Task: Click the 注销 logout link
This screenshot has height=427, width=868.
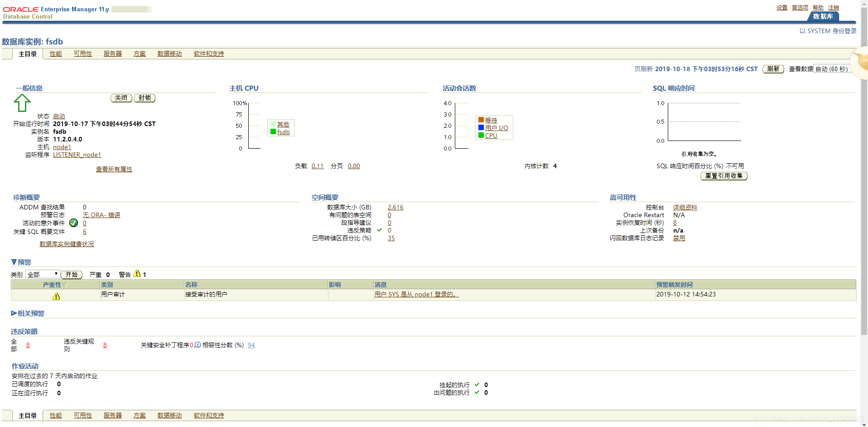Action: click(834, 8)
